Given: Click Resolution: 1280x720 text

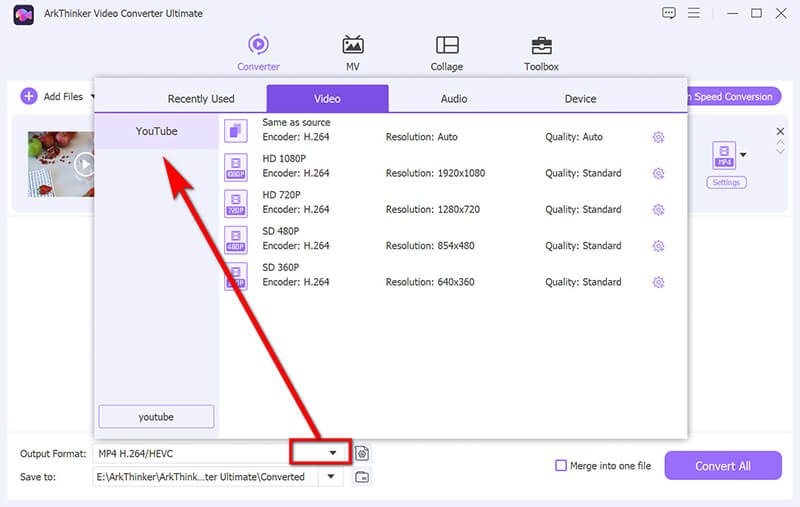Looking at the screenshot, I should point(433,210).
